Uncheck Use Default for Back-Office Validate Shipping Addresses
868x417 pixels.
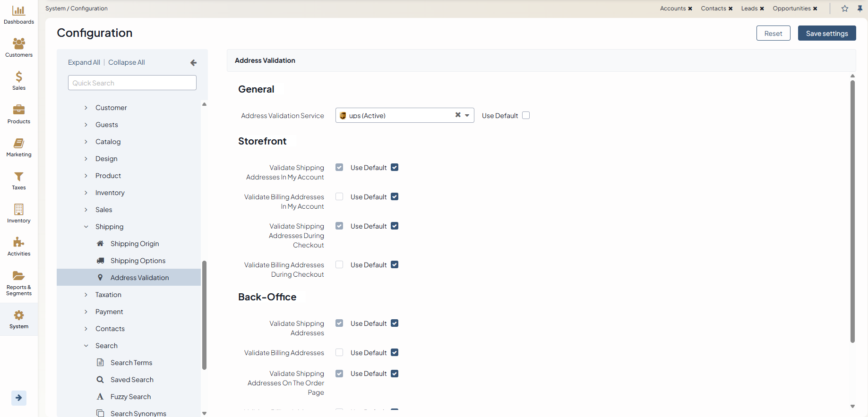pyautogui.click(x=395, y=323)
